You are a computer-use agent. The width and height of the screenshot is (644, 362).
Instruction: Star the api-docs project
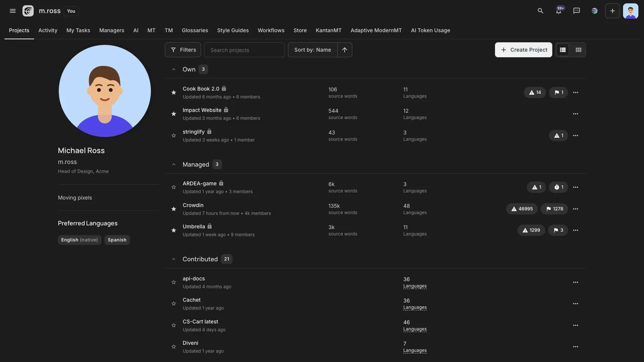pyautogui.click(x=174, y=282)
